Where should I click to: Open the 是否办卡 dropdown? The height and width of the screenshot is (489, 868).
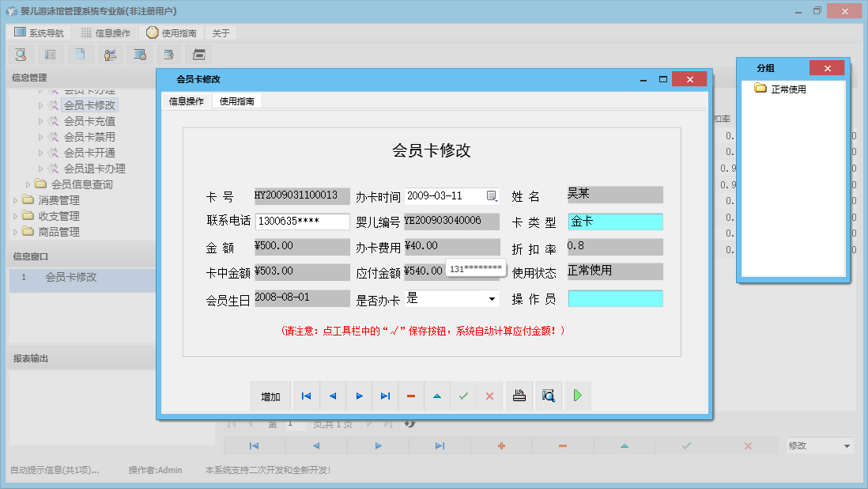[492, 297]
